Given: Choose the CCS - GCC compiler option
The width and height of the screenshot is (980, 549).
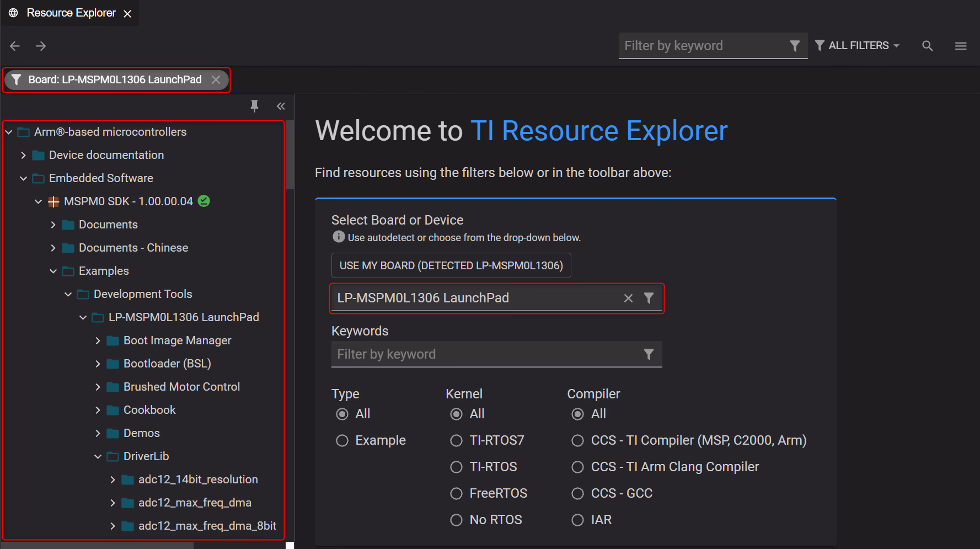Looking at the screenshot, I should click(x=577, y=493).
